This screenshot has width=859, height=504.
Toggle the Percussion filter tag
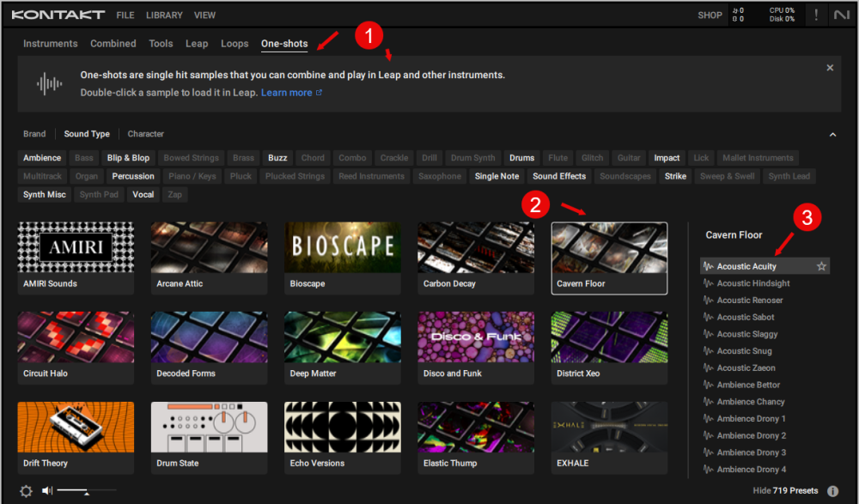point(133,176)
